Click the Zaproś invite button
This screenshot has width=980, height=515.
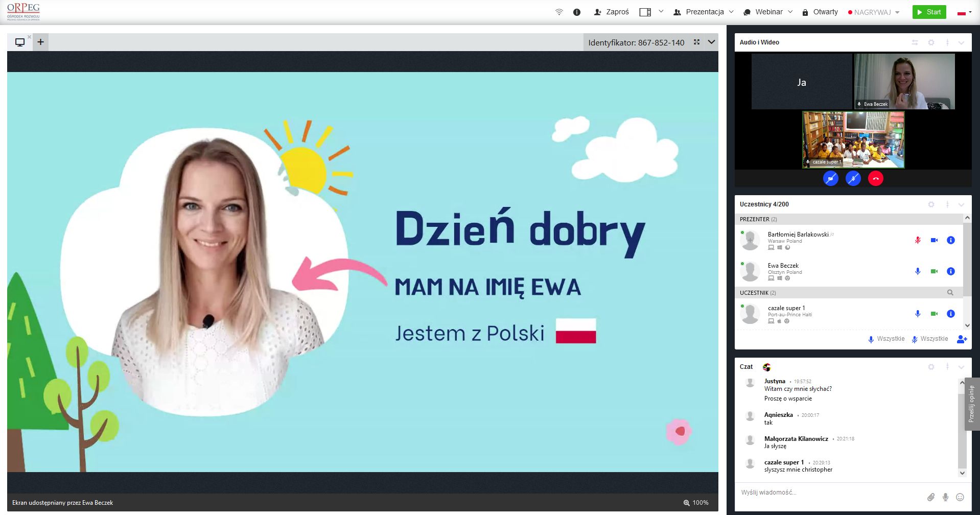coord(611,12)
